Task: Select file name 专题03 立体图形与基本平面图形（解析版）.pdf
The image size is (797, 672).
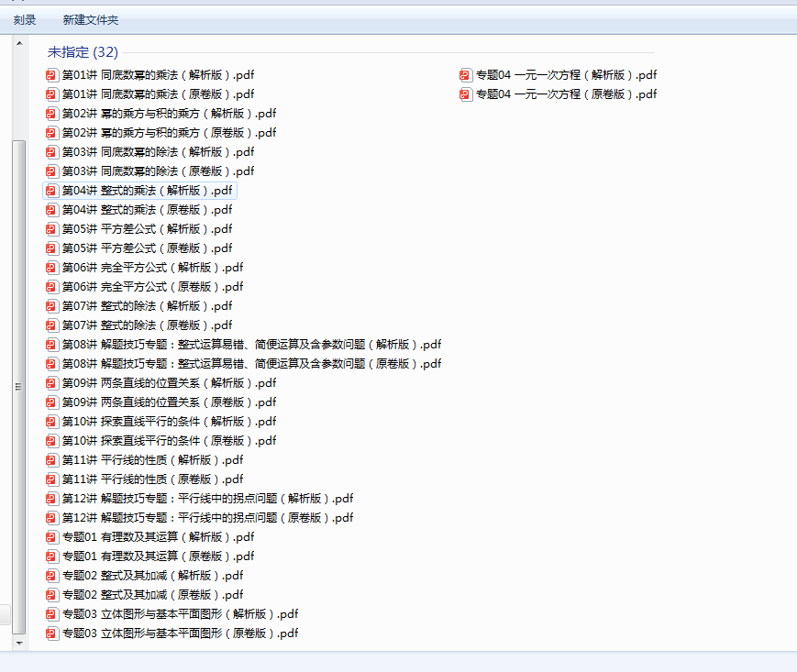Action: click(181, 614)
